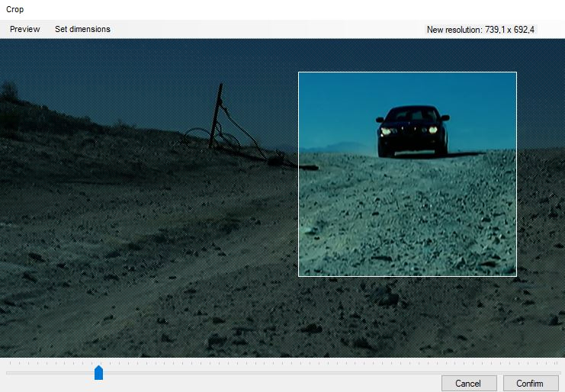This screenshot has width=565, height=392.
Task: Click the top edge of the crop rectangle
Action: coord(407,72)
